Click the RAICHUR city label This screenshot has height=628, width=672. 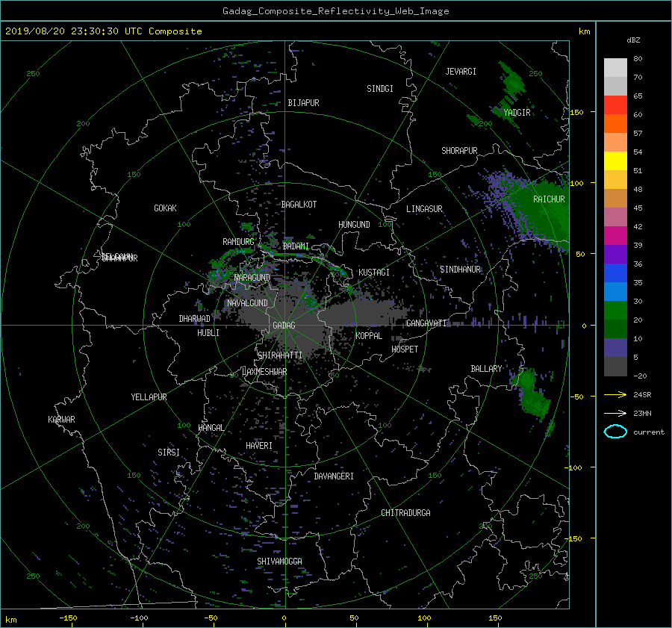click(549, 199)
